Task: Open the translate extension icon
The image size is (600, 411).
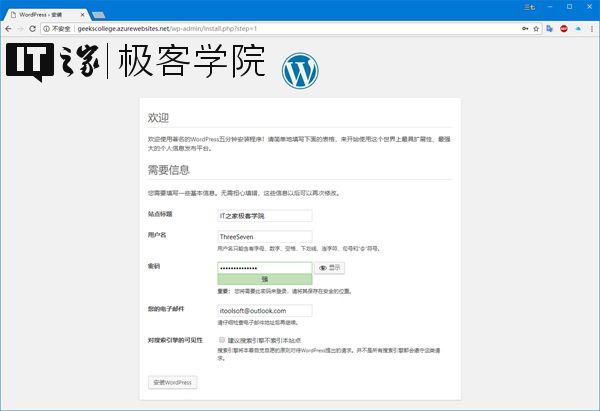Action: coord(550,29)
